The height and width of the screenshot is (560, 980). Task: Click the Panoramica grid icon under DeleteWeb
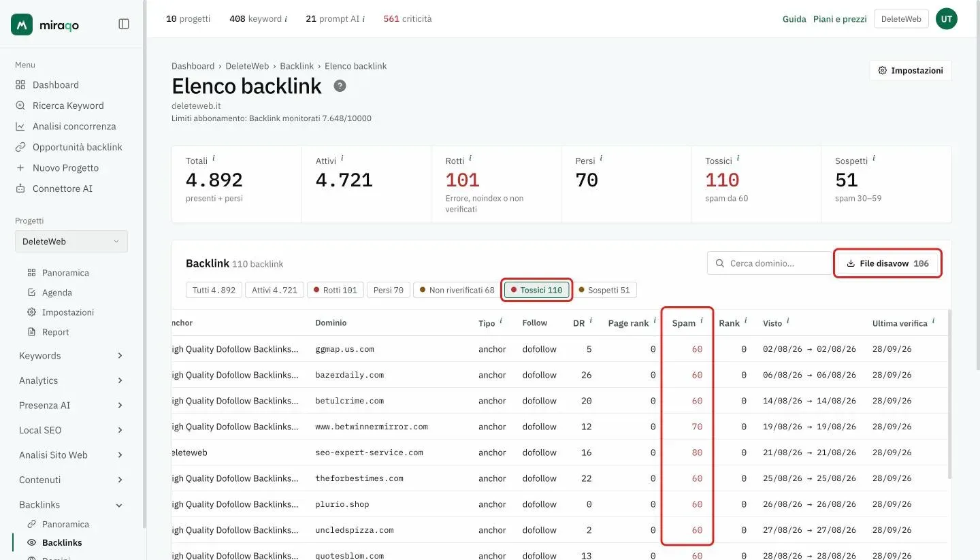[31, 273]
